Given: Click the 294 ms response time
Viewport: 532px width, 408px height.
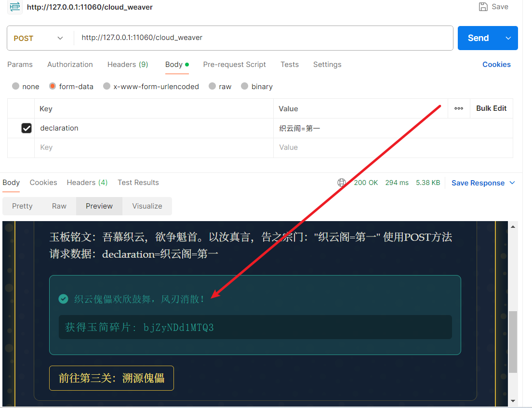Looking at the screenshot, I should point(397,183).
